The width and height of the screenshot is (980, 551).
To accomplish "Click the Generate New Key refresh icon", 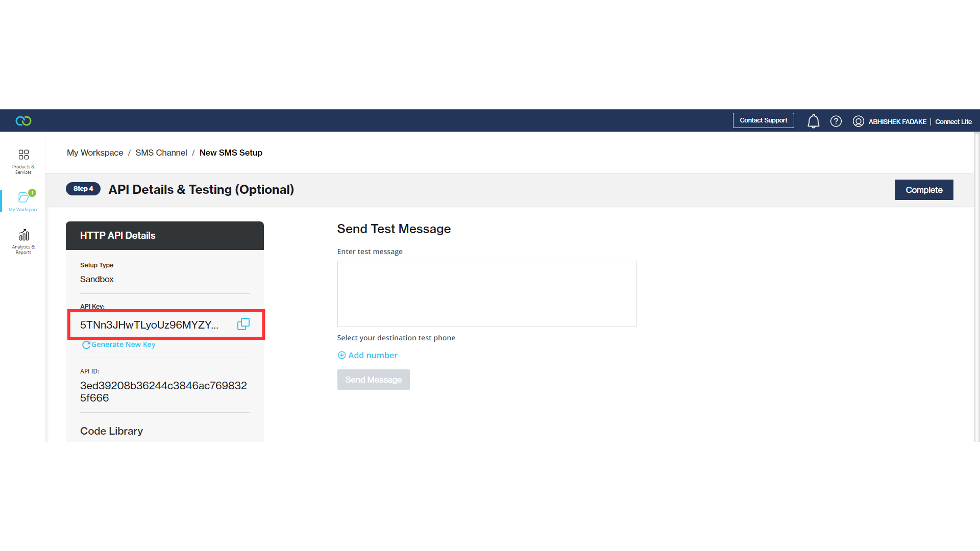I will pyautogui.click(x=86, y=345).
